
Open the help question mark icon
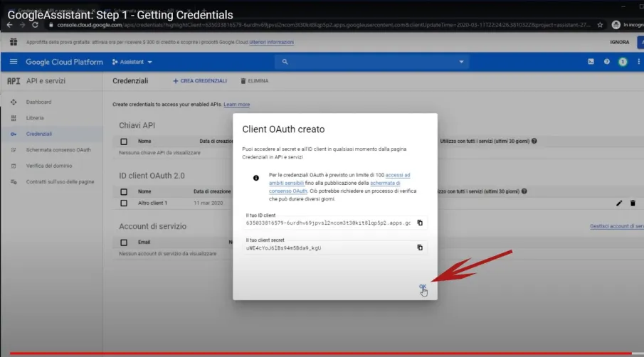[606, 62]
